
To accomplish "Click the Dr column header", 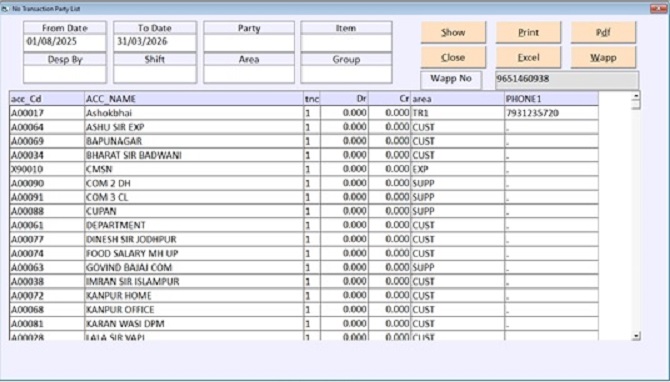I will (344, 99).
